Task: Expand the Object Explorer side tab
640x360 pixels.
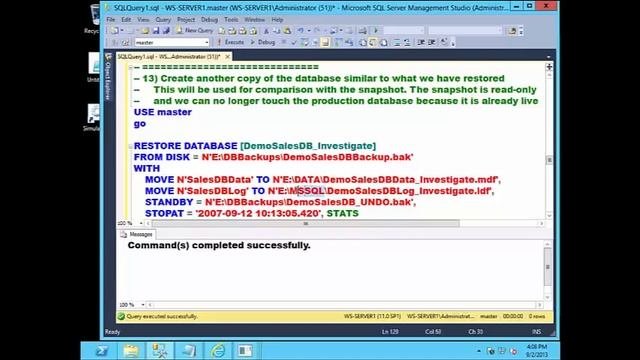Action: click(108, 77)
